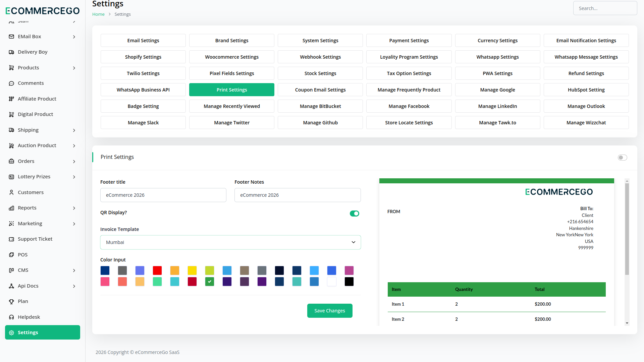Click the Footer Notes input field

(x=298, y=195)
